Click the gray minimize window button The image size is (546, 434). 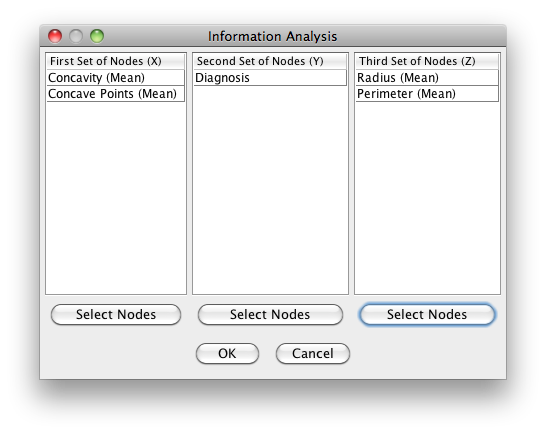tap(76, 36)
